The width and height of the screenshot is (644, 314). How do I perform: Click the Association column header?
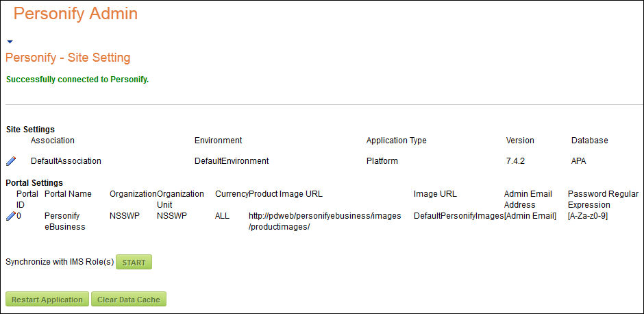coord(53,141)
